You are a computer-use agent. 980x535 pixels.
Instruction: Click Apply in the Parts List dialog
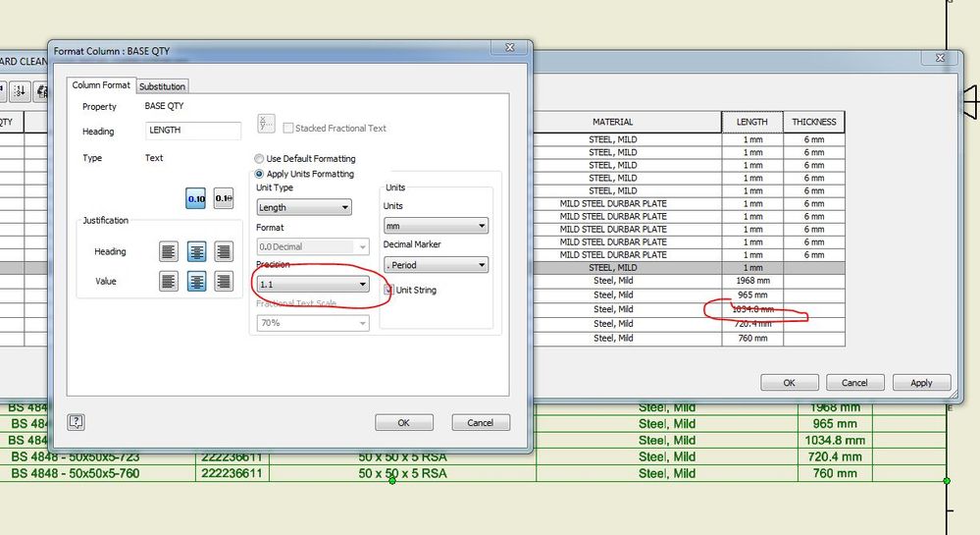[921, 382]
